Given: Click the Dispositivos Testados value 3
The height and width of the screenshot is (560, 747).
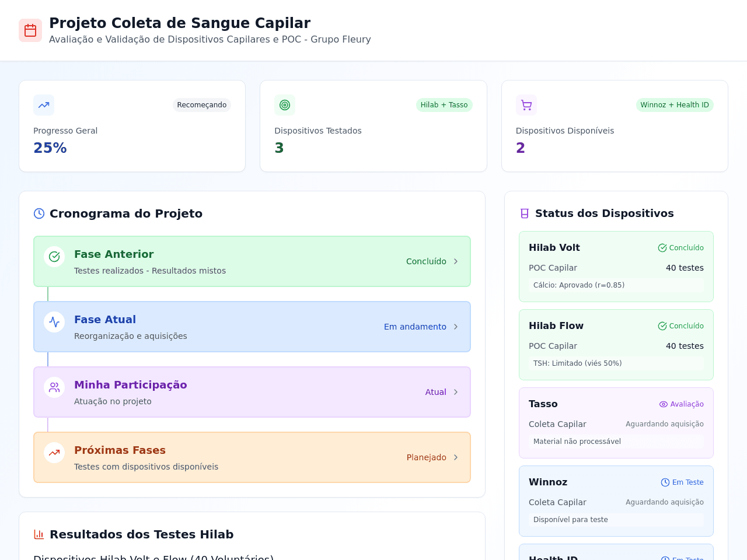Looking at the screenshot, I should (279, 148).
